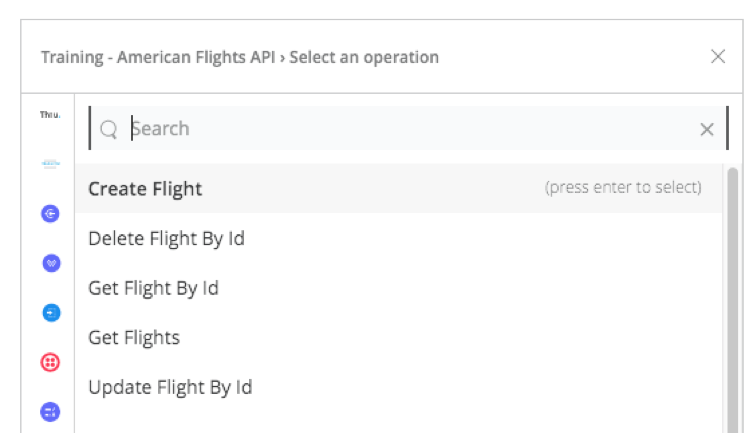
Task: Clear the search box with its X
Action: (706, 129)
